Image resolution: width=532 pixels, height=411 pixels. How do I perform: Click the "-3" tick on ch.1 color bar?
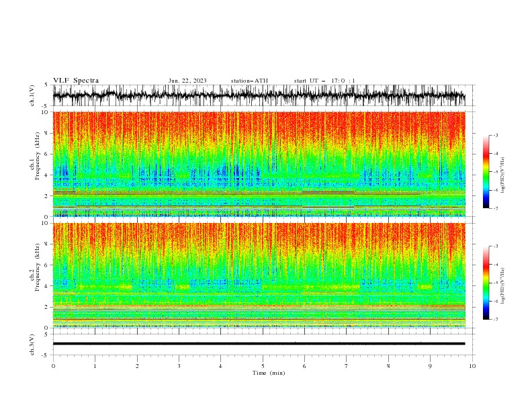pos(496,135)
